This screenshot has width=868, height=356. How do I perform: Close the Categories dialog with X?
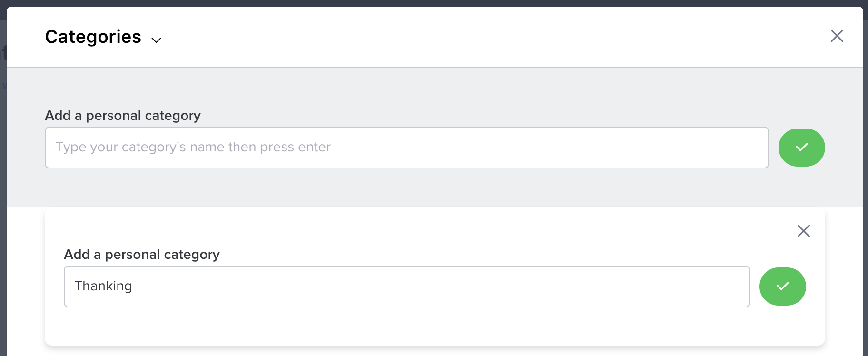837,36
